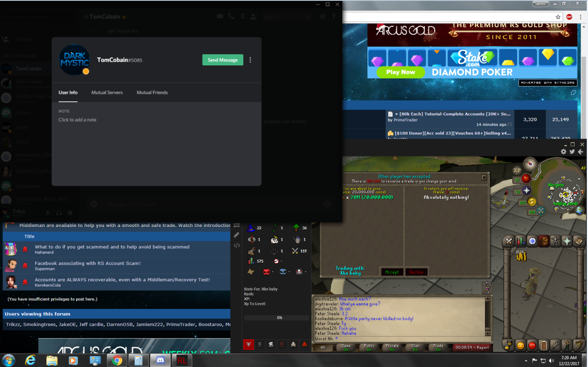Open Discord profile three-dot menu

[x=250, y=60]
